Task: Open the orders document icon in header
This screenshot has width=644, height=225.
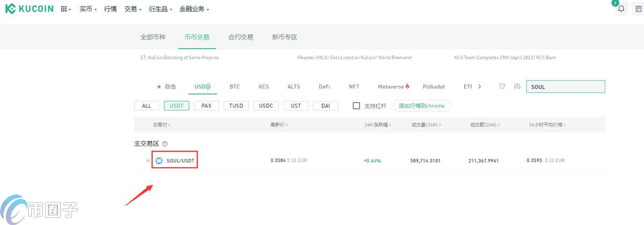Action: pos(638,9)
